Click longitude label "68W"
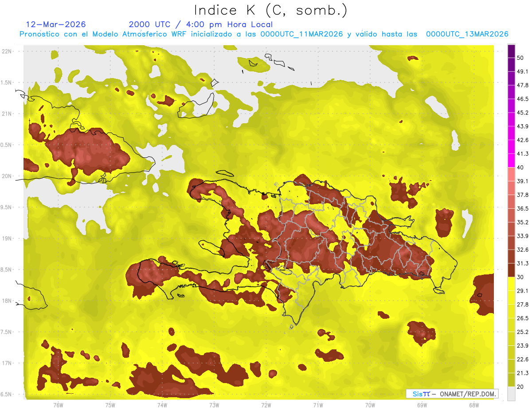This screenshot has height=411, width=532. (x=474, y=405)
